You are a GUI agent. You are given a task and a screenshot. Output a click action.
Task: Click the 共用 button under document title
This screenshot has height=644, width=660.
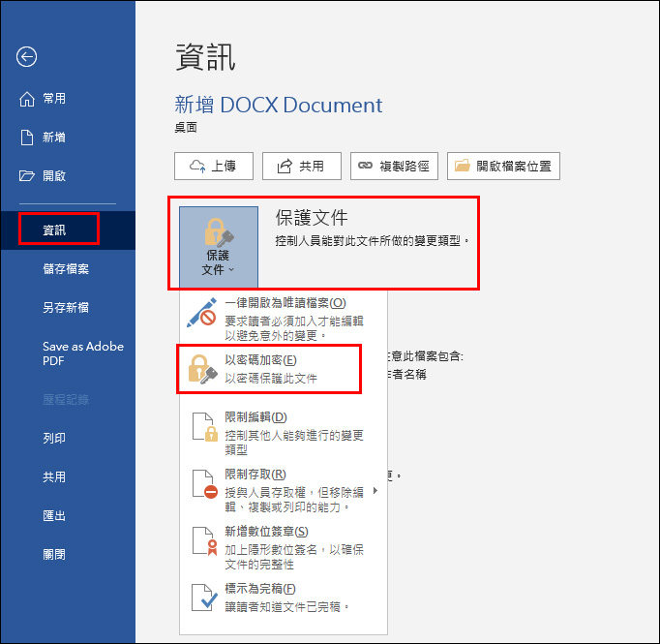click(x=302, y=167)
